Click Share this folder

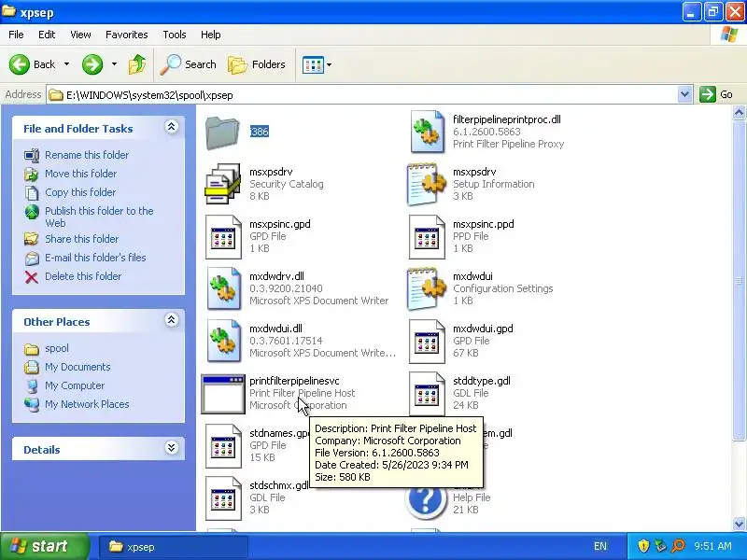(x=81, y=239)
